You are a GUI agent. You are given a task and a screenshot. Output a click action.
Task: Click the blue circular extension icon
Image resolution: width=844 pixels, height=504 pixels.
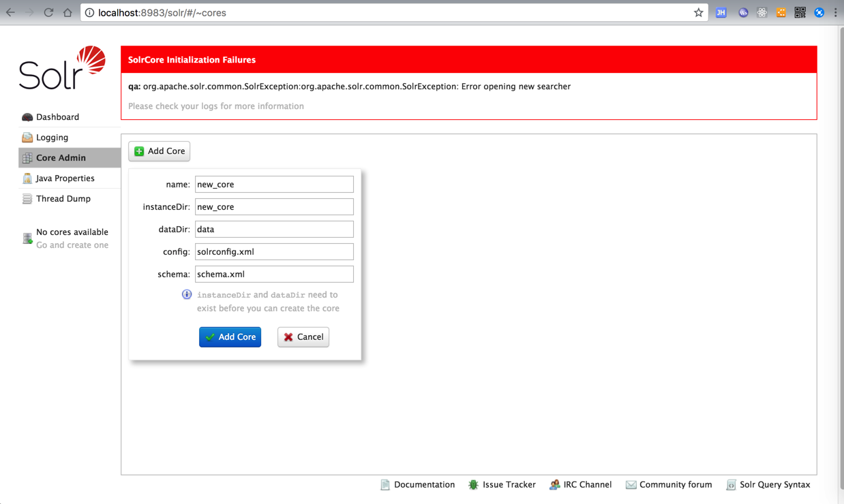(x=819, y=13)
